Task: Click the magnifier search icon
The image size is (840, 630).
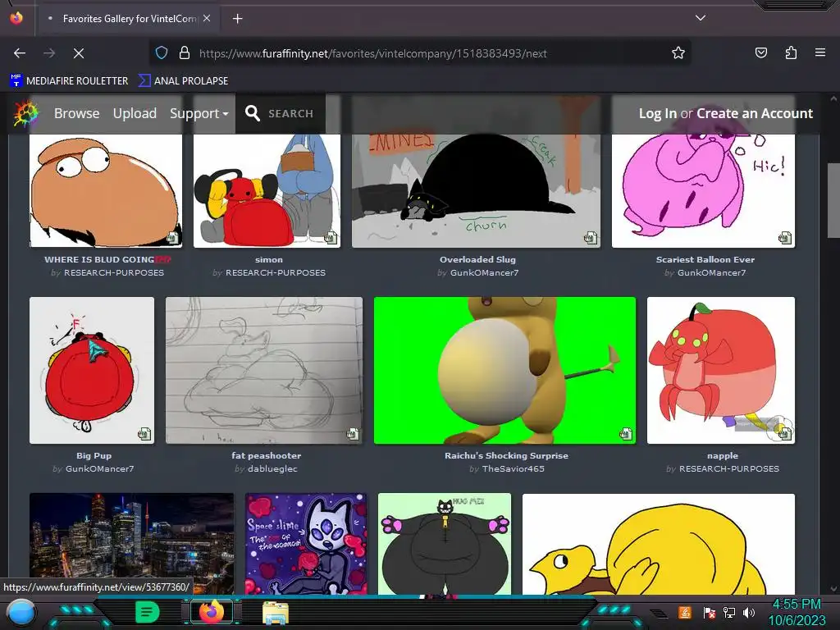Action: pos(253,113)
